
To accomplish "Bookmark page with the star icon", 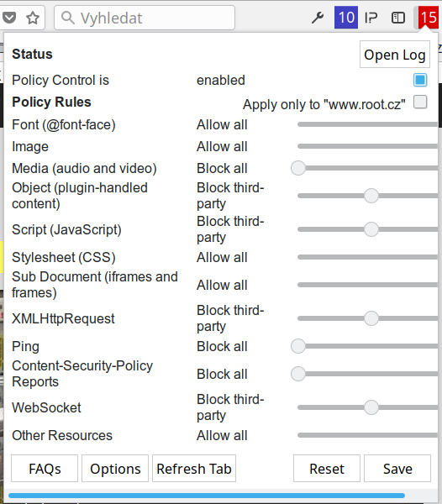I will tap(33, 18).
